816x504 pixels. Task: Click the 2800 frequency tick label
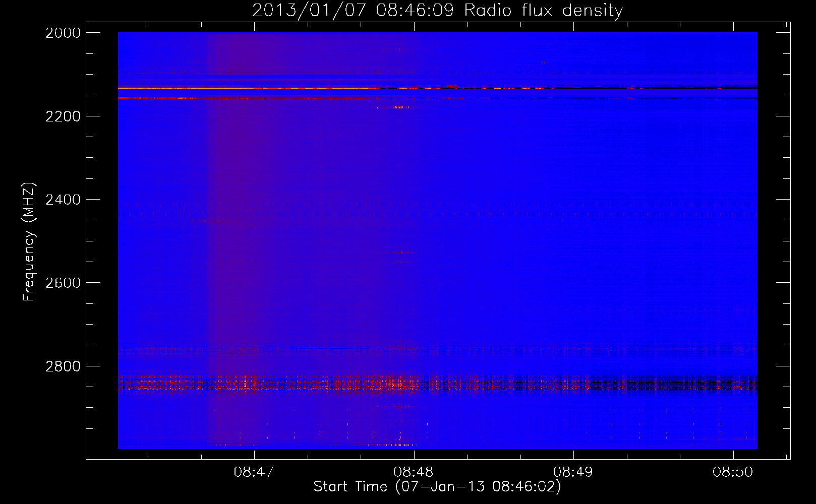tap(63, 366)
